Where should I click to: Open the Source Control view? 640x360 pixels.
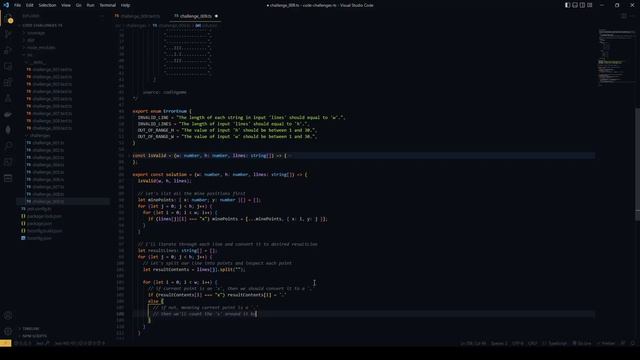coord(8,34)
